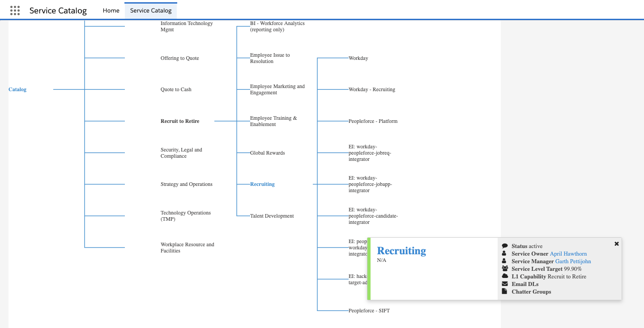This screenshot has width=644, height=328.
Task: Expand the Quote to Cash node
Action: point(176,89)
